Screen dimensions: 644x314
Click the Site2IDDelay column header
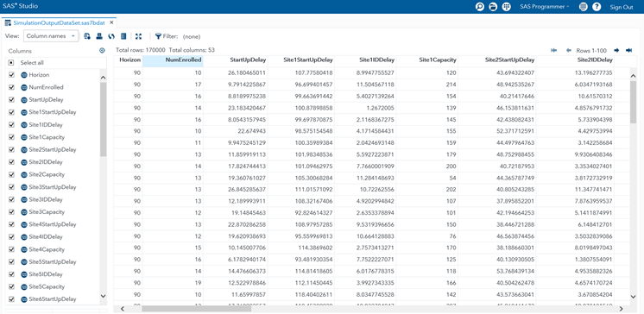[575, 60]
